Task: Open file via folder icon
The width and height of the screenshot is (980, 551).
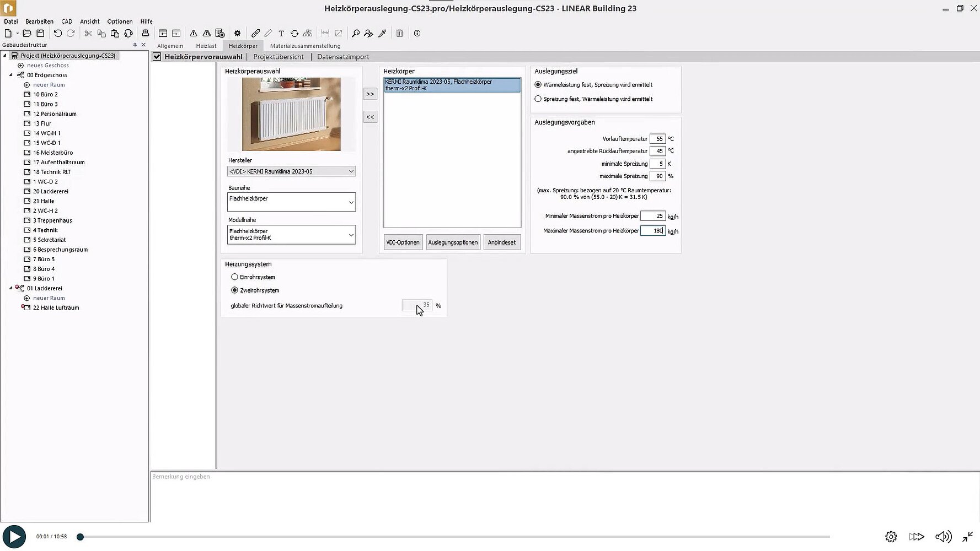Action: click(26, 34)
